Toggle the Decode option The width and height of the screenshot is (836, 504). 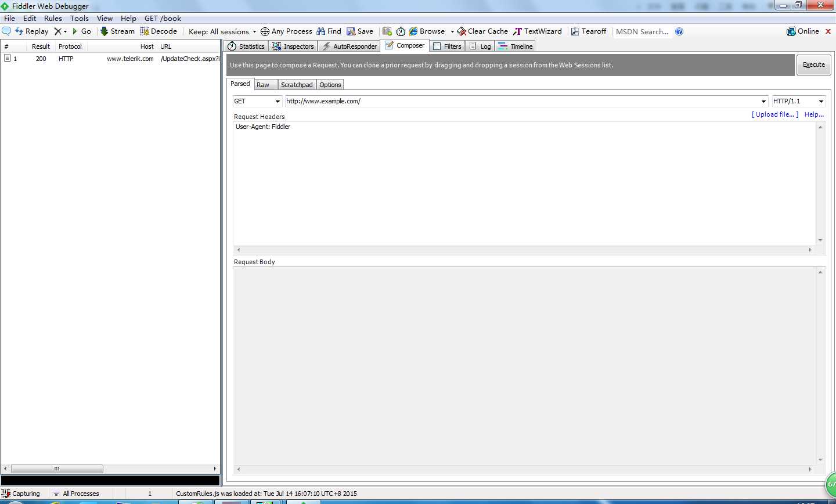(x=158, y=31)
